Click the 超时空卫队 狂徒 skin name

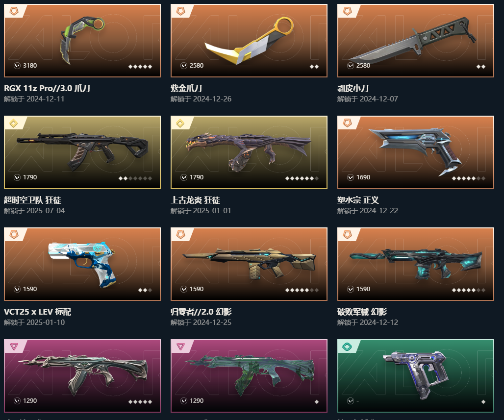point(32,200)
